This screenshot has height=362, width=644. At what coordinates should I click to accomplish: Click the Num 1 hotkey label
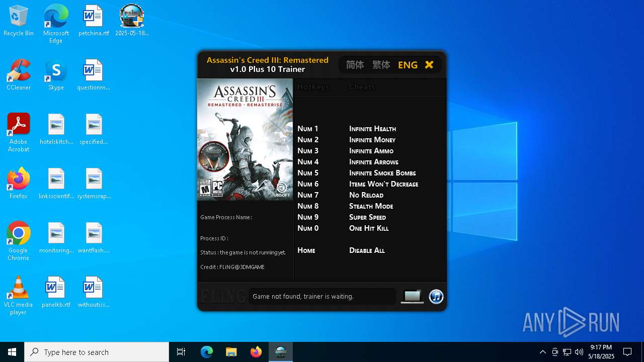[308, 129]
